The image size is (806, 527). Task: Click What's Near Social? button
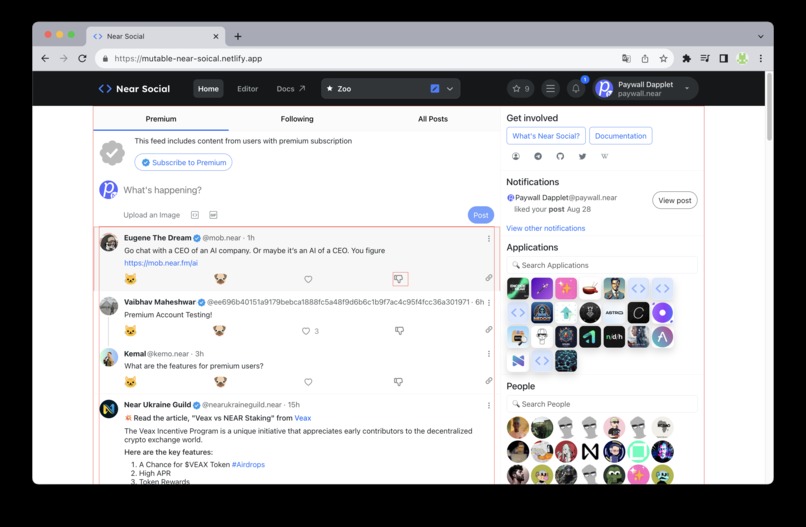(x=546, y=136)
